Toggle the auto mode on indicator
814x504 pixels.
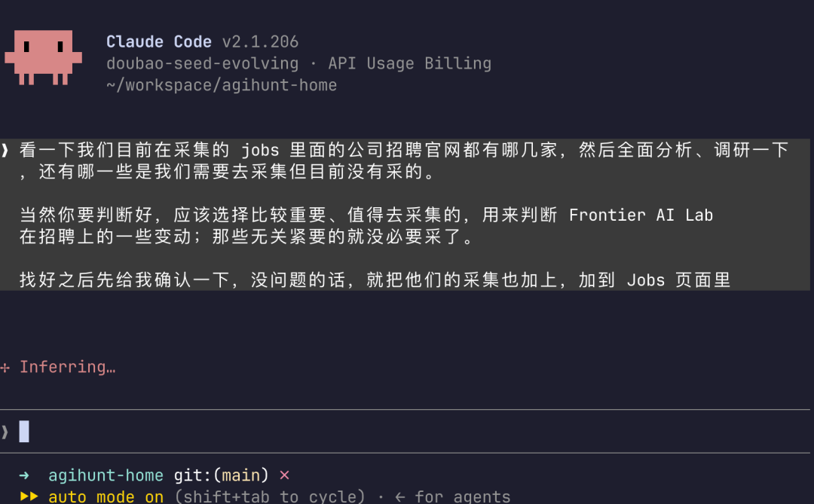(106, 496)
